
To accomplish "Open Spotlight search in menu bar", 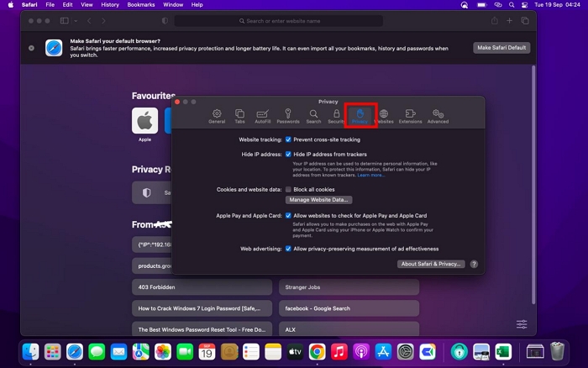I will tap(512, 5).
